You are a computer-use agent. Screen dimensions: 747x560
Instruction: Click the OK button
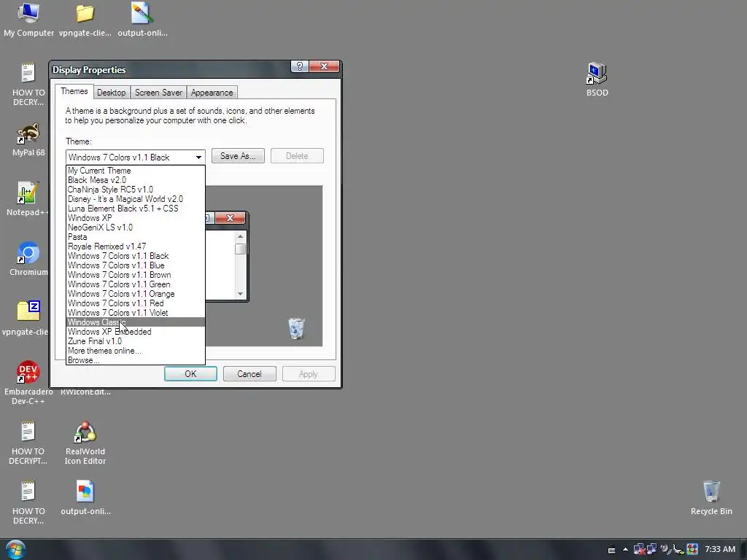pos(190,374)
